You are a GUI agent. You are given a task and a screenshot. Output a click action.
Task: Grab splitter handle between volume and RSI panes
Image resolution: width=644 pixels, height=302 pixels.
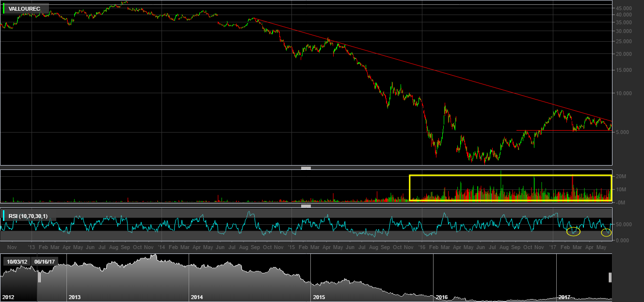point(306,206)
